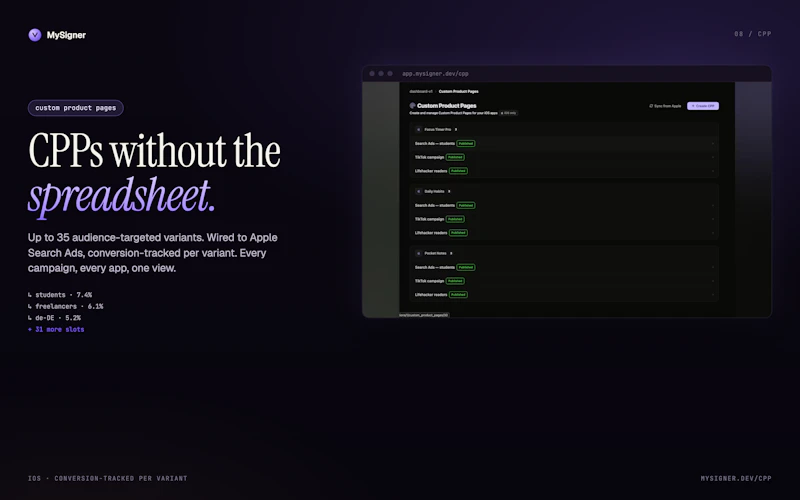This screenshot has height=500, width=800.
Task: Open the MySigner brand name link
Action: pos(66,35)
